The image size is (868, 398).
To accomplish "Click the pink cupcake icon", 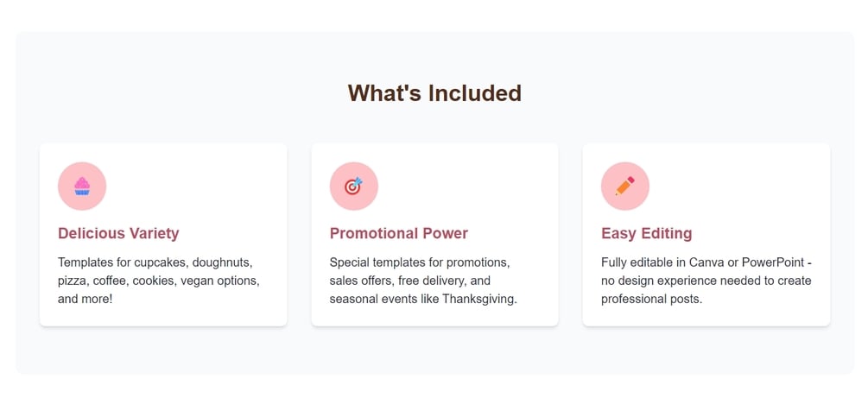I will pos(82,186).
